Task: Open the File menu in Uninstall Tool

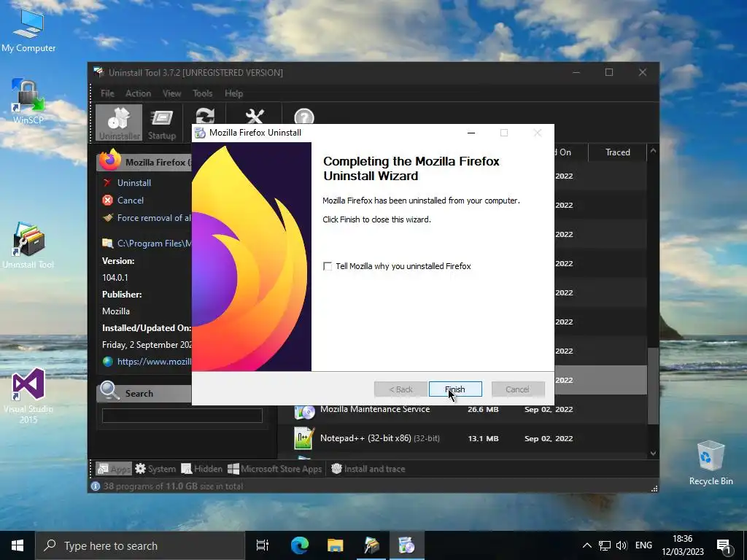Action: (x=107, y=93)
